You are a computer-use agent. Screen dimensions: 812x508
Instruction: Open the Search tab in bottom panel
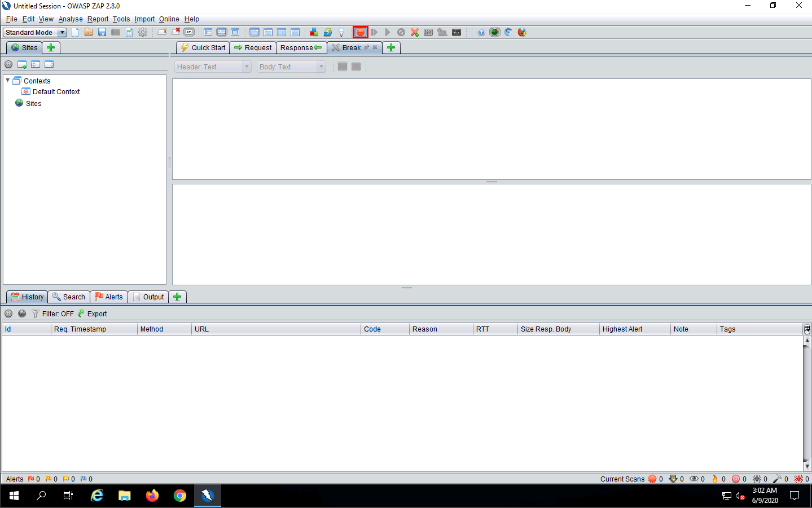click(68, 297)
